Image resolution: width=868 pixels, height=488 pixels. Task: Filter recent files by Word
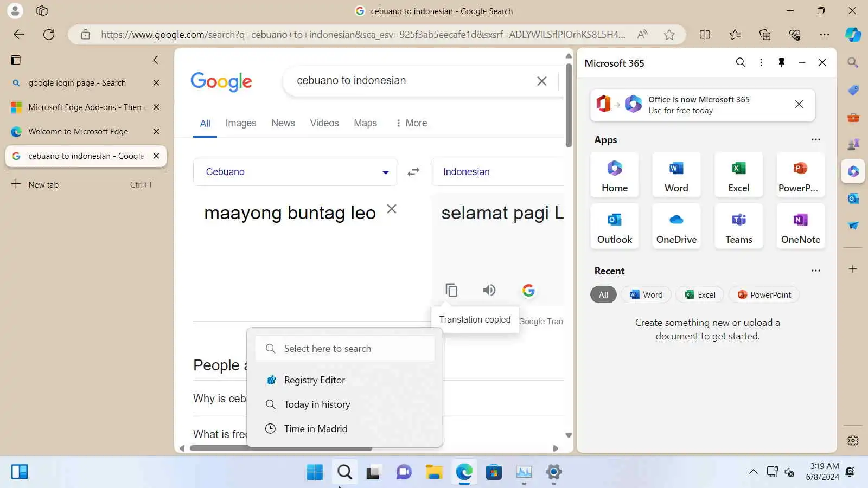click(x=646, y=294)
